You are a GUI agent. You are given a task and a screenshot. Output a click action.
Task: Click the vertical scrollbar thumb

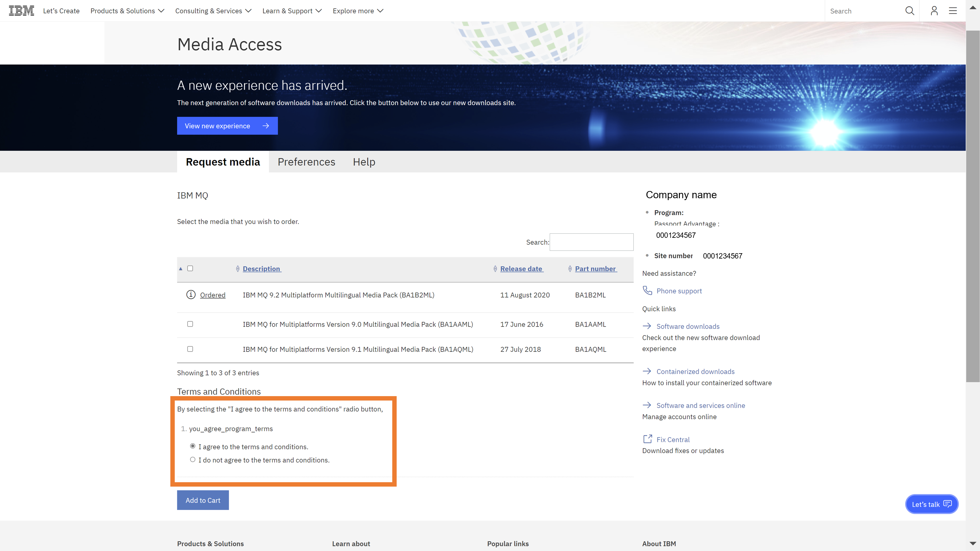973,206
